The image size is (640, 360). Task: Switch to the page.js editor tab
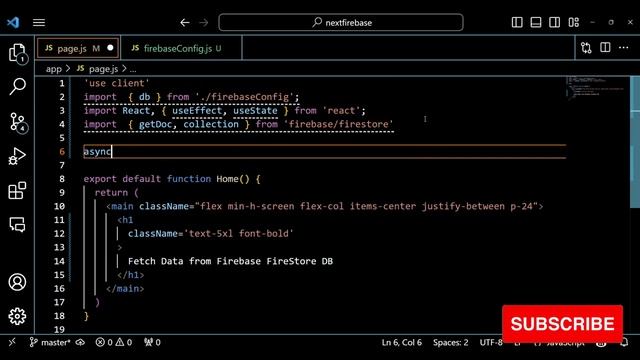tap(78, 48)
